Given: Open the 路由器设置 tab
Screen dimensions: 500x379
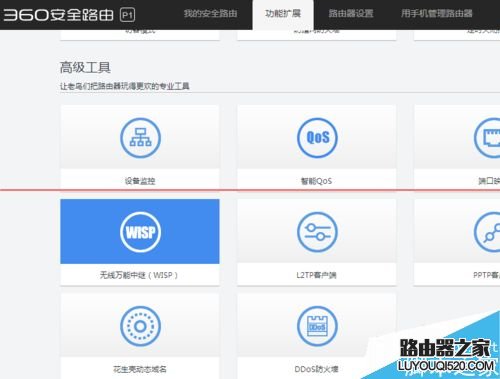Looking at the screenshot, I should 351,14.
